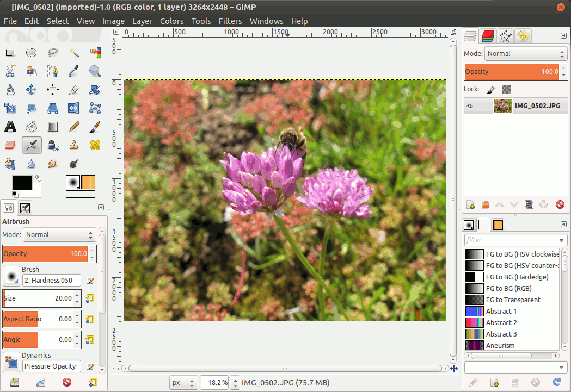Pick the Paths tool
Screen dimensions: 571x392
(x=52, y=71)
